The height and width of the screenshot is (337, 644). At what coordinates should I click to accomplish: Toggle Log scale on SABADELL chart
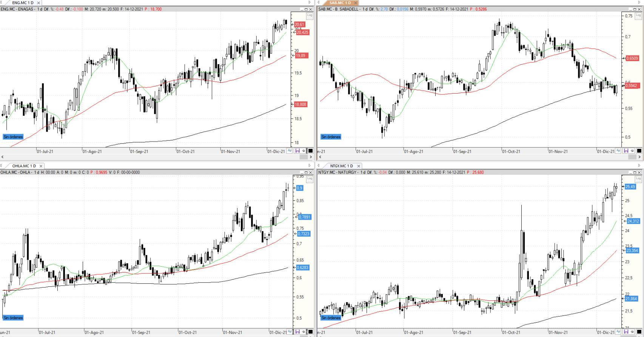click(638, 16)
